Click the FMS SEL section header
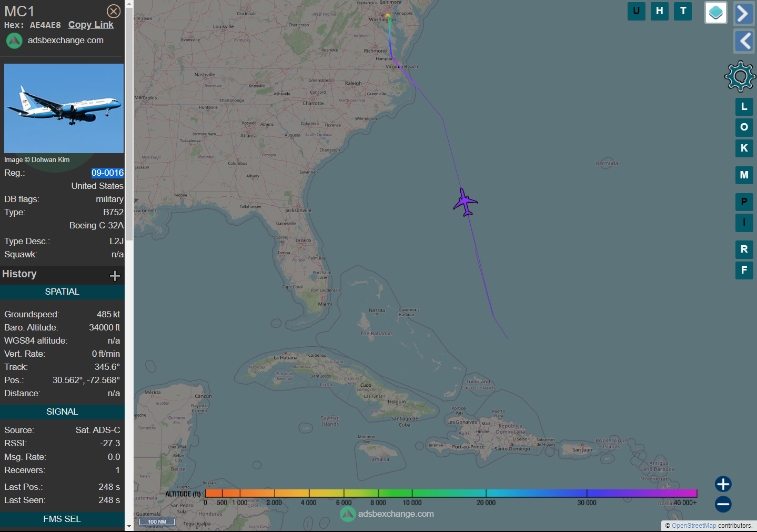The image size is (757, 532). [x=62, y=519]
